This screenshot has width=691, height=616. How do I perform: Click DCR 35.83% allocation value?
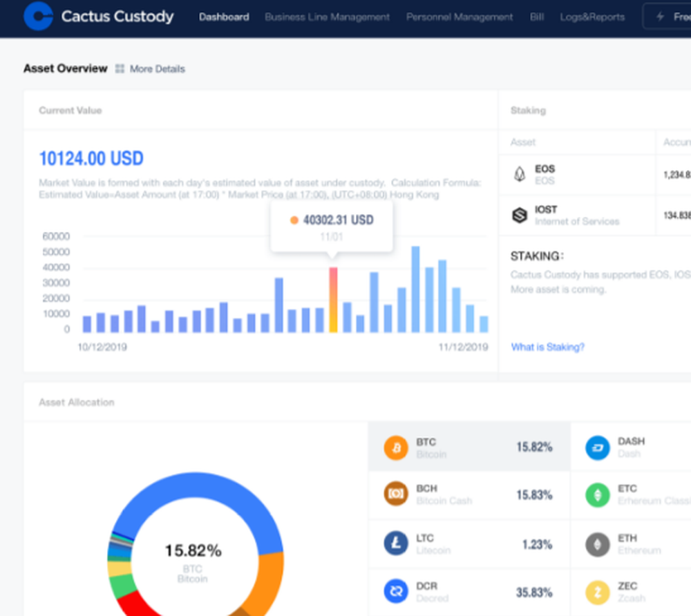click(534, 593)
